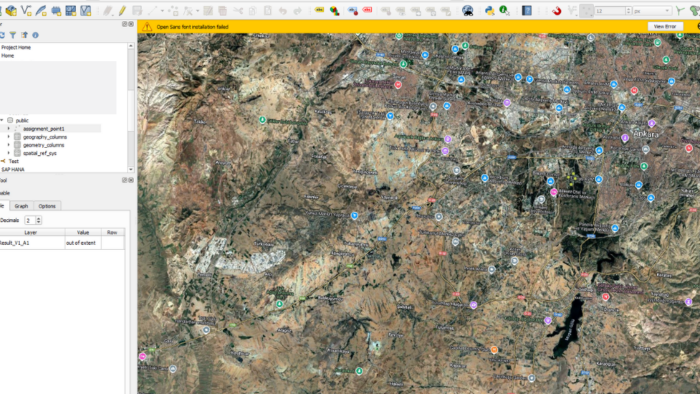Click the Browser scrollbar down arrow
Screen dimensions: 700x394
pyautogui.click(x=131, y=169)
